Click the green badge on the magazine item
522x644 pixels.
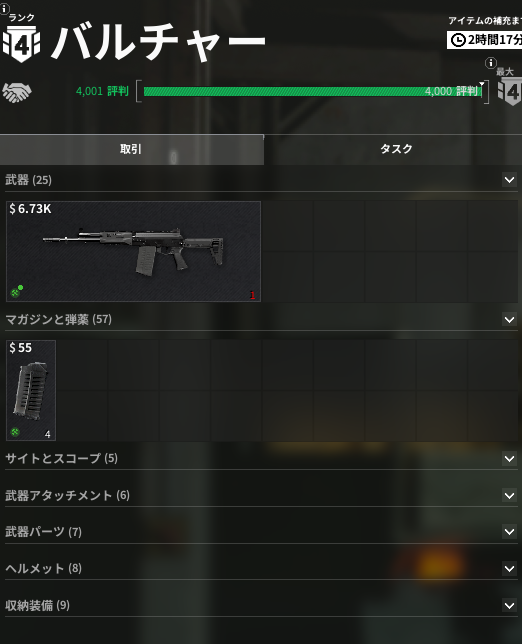pos(15,432)
